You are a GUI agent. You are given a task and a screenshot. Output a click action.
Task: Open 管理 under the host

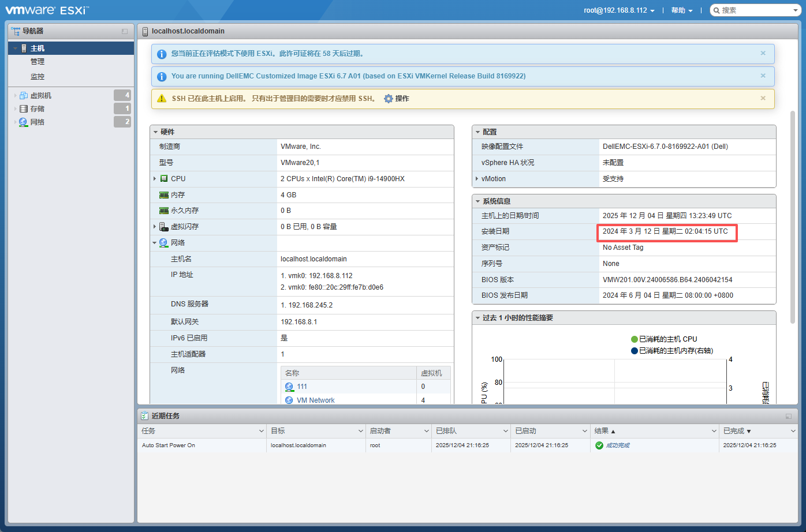point(38,62)
